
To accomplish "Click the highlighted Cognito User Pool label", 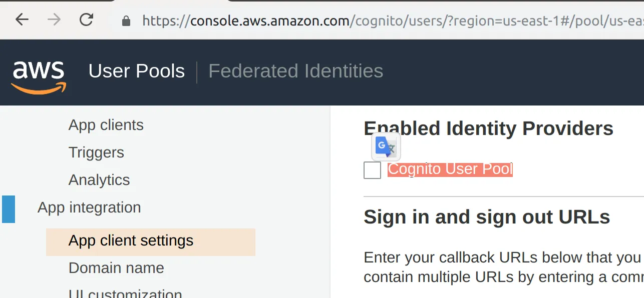I will 450,169.
